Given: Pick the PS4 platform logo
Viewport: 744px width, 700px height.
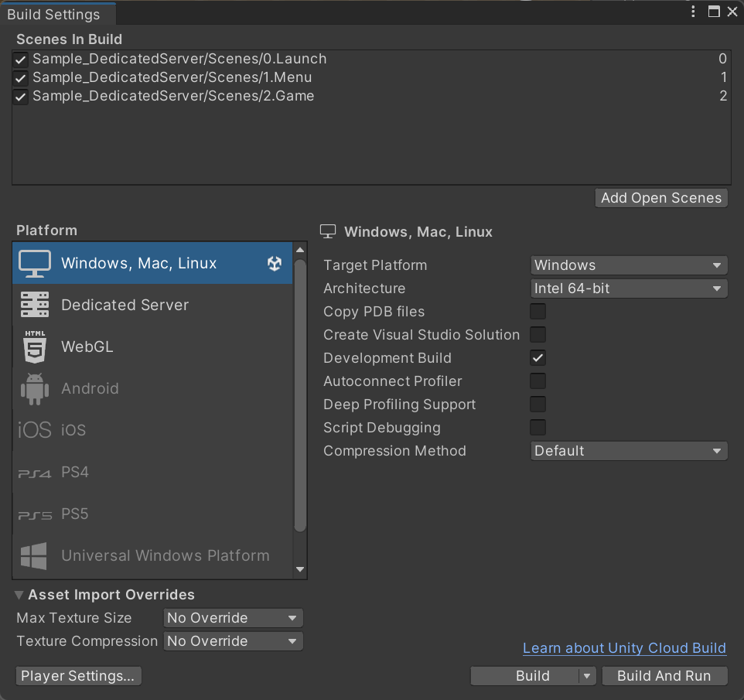Looking at the screenshot, I should (34, 473).
